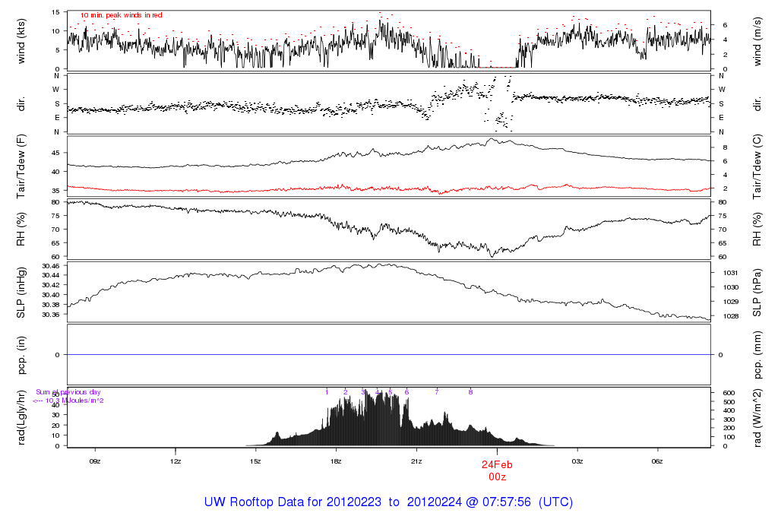Click the 06z time tick label

click(x=658, y=461)
